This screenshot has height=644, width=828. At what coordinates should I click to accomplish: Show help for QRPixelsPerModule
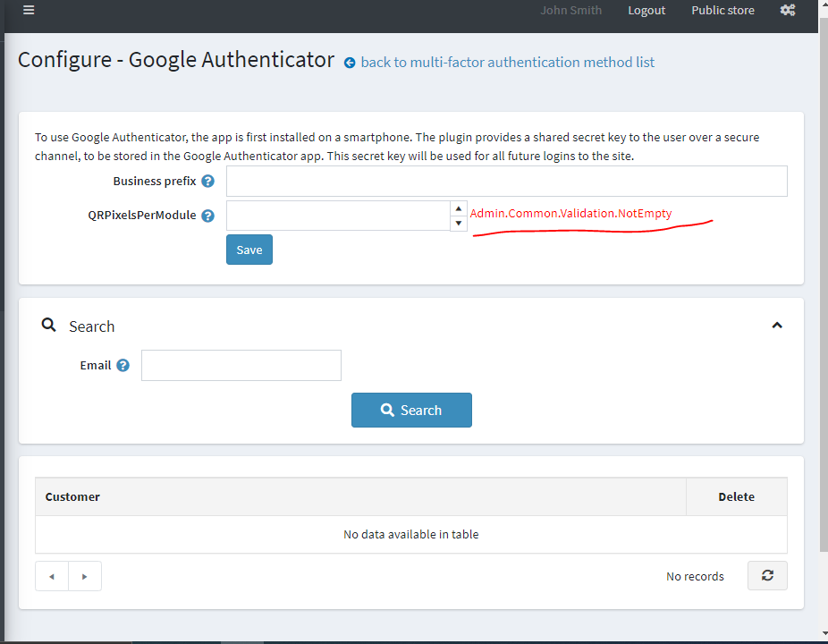point(208,216)
